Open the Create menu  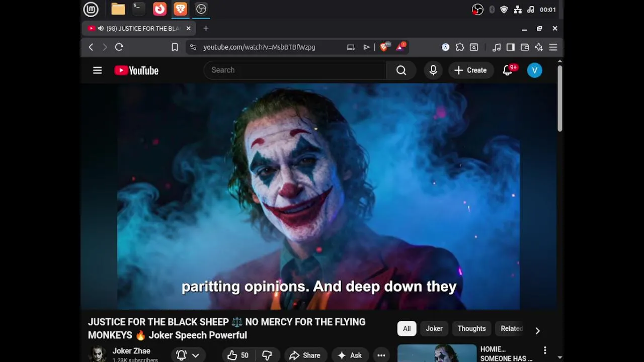pyautogui.click(x=470, y=70)
